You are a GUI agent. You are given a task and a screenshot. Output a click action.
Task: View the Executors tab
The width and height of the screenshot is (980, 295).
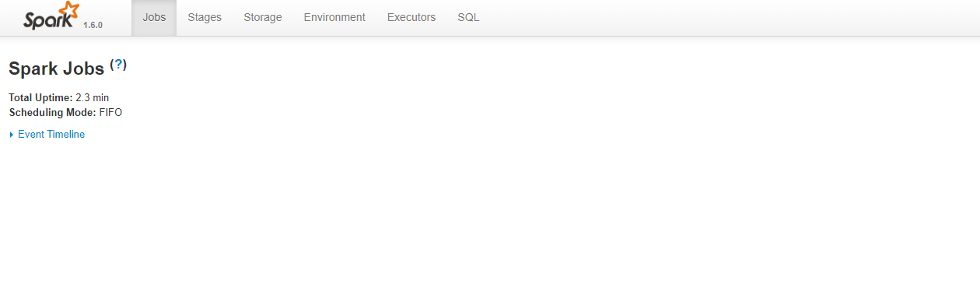[x=411, y=17]
